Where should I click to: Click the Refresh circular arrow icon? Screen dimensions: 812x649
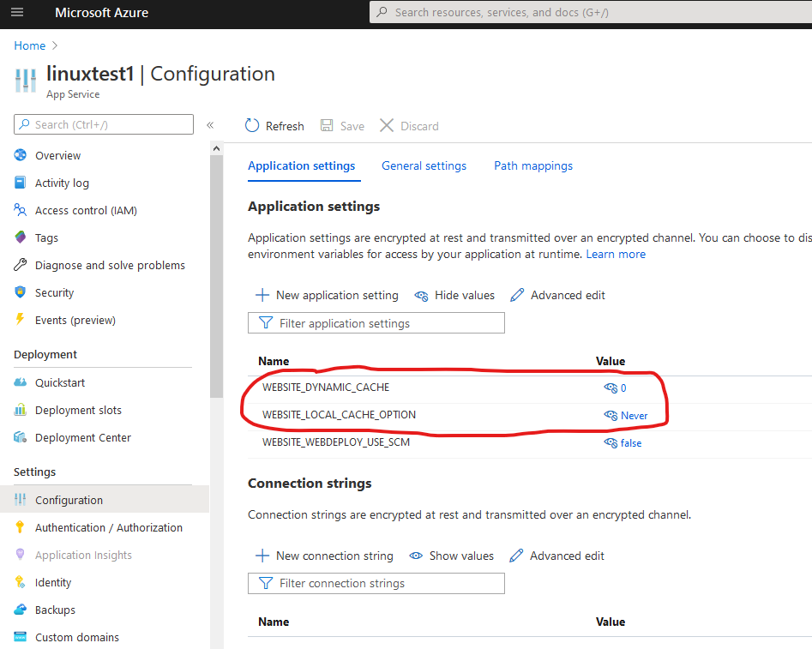pos(252,125)
